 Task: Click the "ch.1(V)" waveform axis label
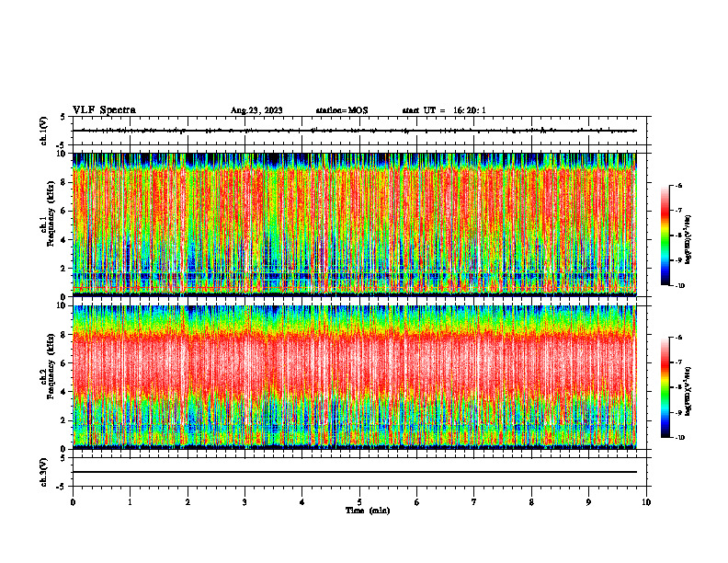pos(44,131)
